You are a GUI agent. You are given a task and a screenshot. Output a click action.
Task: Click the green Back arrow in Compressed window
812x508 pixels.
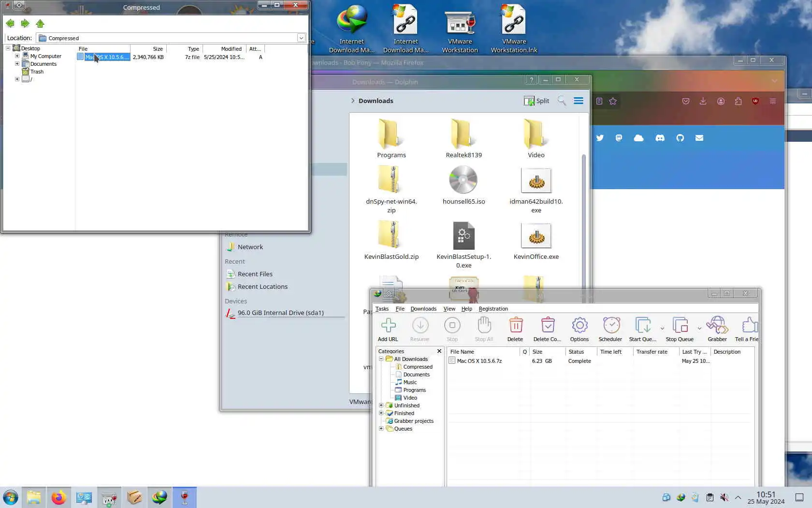(10, 23)
